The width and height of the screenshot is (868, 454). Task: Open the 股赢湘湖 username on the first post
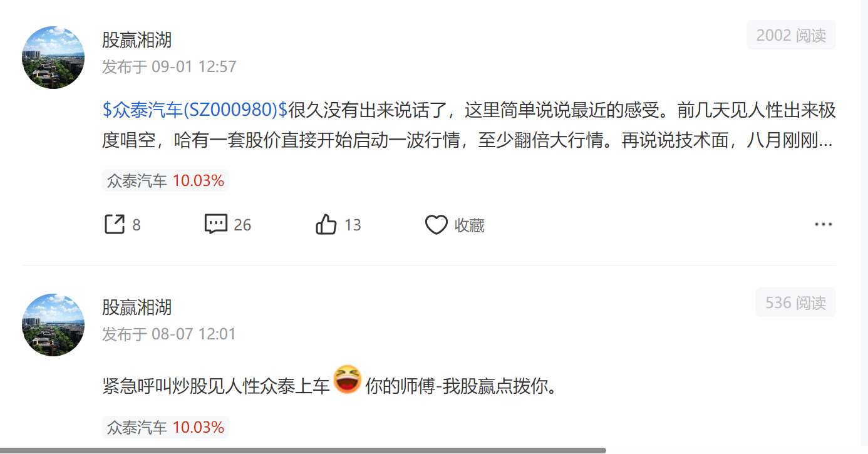click(x=137, y=40)
